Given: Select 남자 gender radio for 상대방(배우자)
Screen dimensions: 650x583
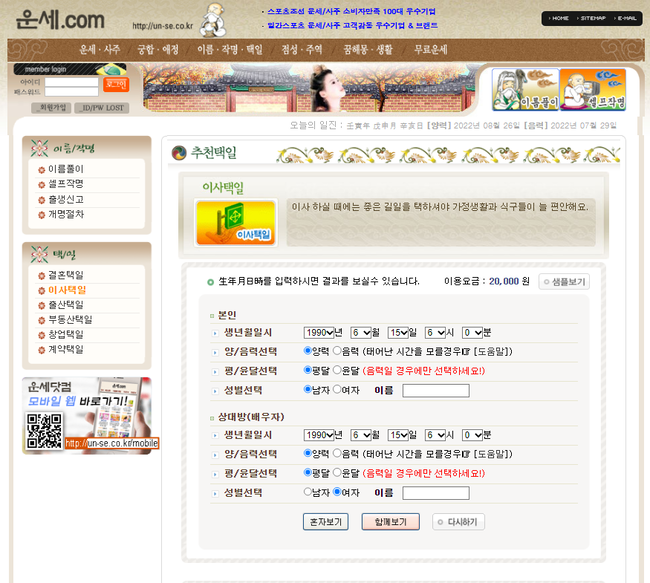Looking at the screenshot, I should click(308, 492).
